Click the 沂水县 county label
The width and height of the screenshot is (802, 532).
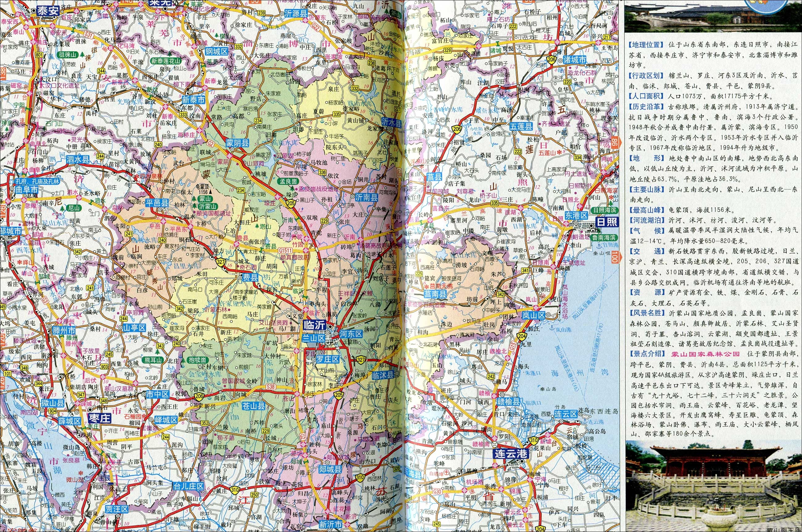click(392, 122)
